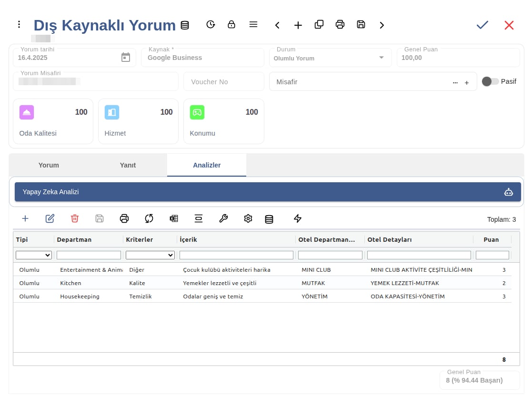Open grid settings gear icon
The image size is (532, 405).
248,218
